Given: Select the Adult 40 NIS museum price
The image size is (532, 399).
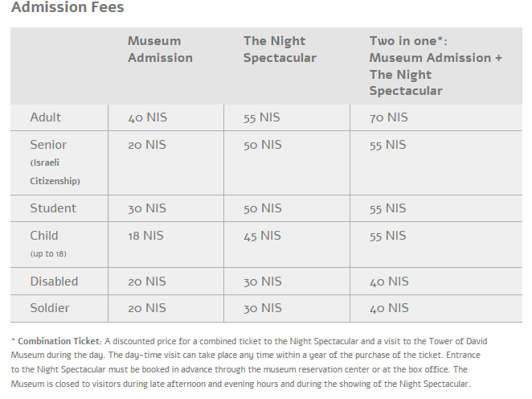Looking at the screenshot, I should [x=148, y=117].
